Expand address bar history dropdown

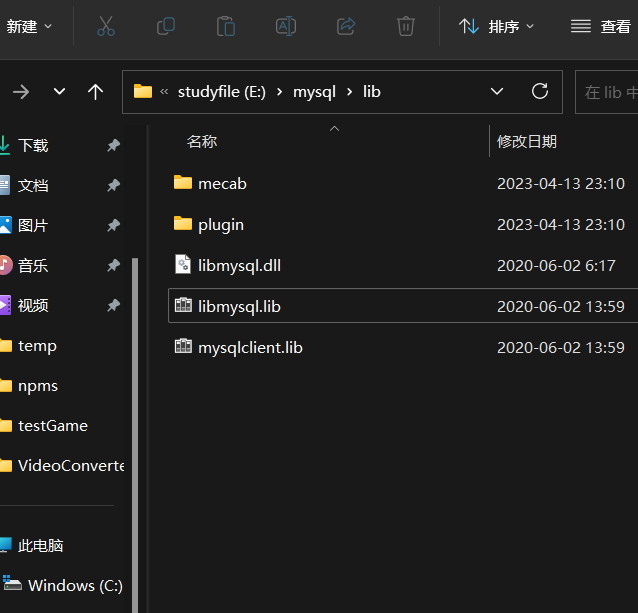click(x=497, y=92)
